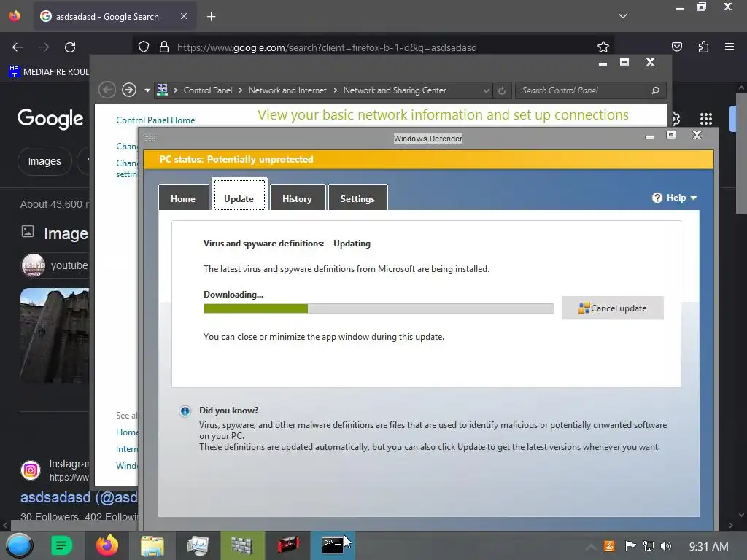The image size is (747, 560).
Task: Select the Images search filter
Action: [x=44, y=161]
